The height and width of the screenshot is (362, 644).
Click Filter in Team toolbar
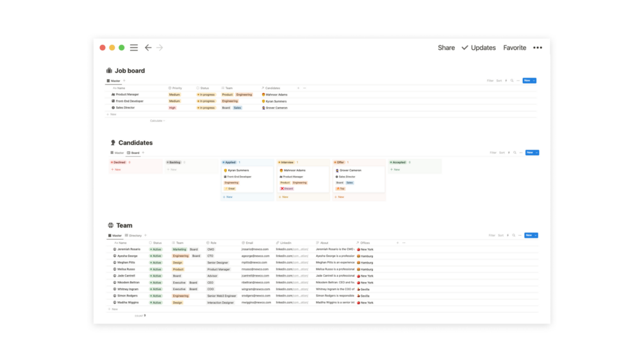pos(491,236)
